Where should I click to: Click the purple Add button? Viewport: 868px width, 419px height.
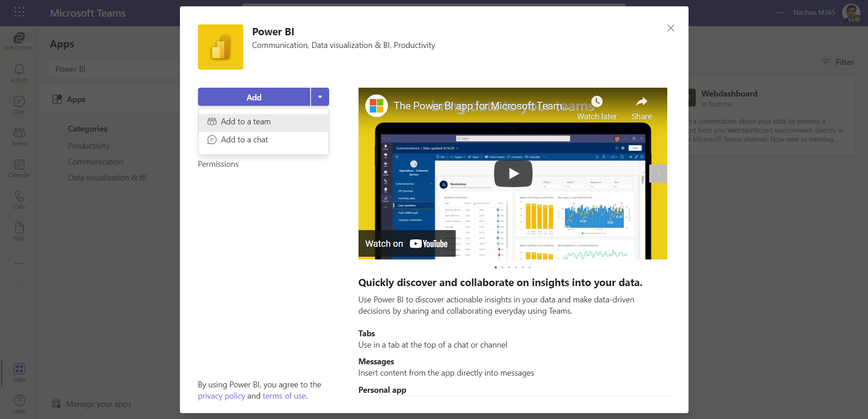pos(254,97)
